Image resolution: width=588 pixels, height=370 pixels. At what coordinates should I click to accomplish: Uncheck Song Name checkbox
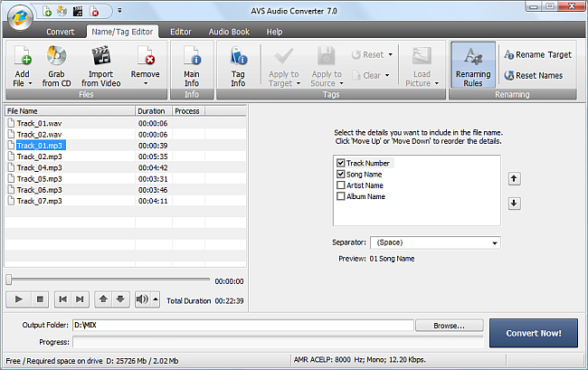click(x=340, y=175)
